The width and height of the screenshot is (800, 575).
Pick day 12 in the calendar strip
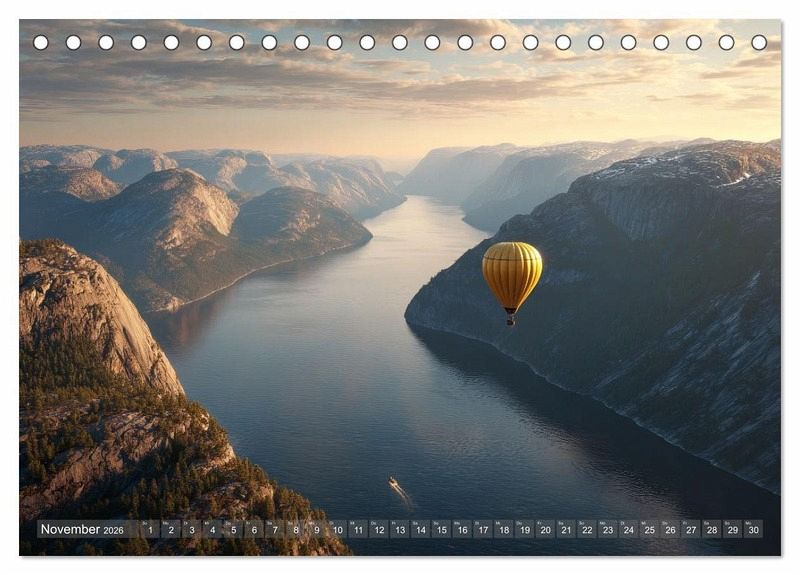pyautogui.click(x=379, y=530)
